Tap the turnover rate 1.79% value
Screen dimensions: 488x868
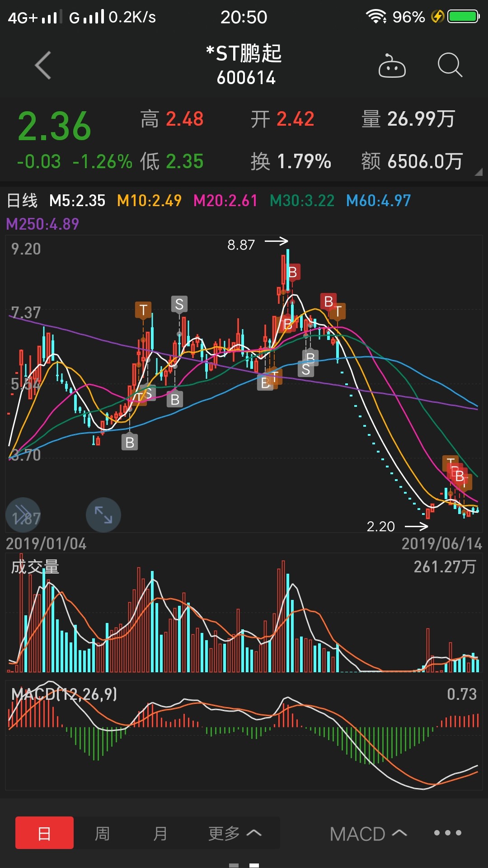coord(304,161)
